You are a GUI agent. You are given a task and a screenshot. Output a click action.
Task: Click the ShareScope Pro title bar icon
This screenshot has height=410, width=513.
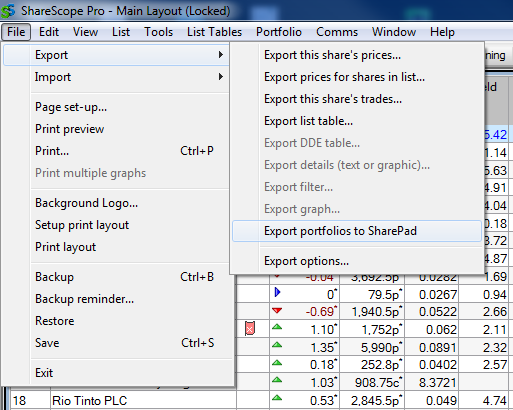pos(8,11)
